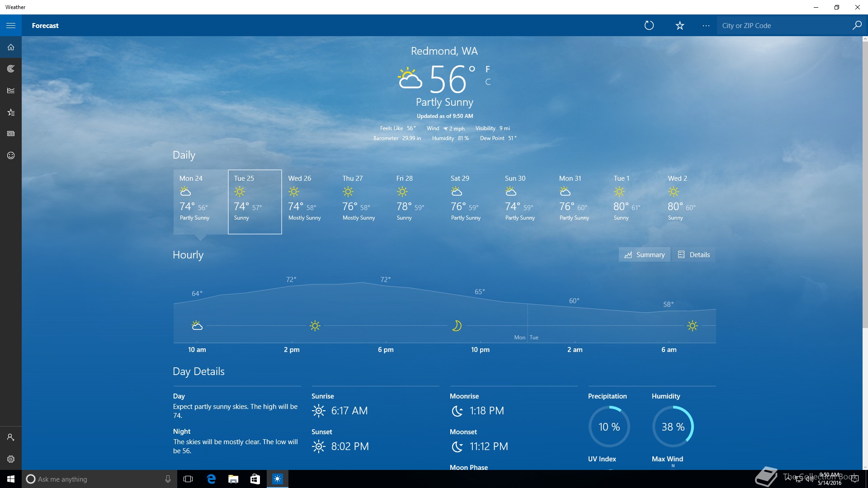This screenshot has width=868, height=488.
Task: Select Tue 25 daily forecast
Action: pos(255,202)
